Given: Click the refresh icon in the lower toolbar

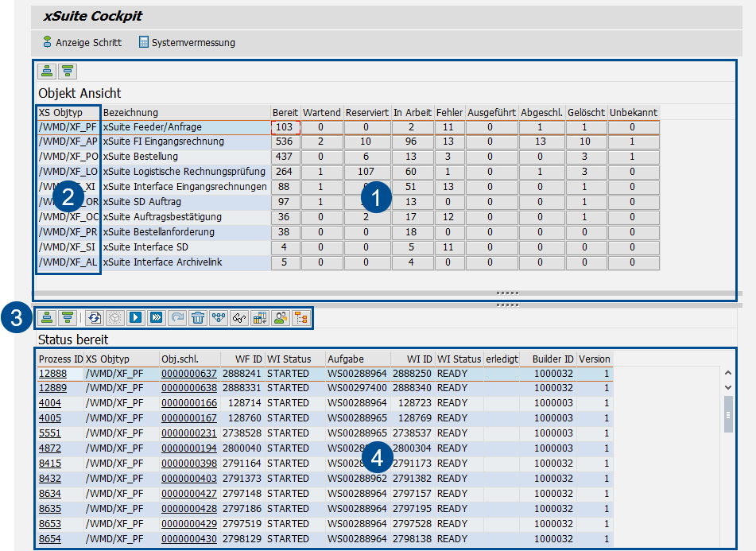Looking at the screenshot, I should (94, 318).
